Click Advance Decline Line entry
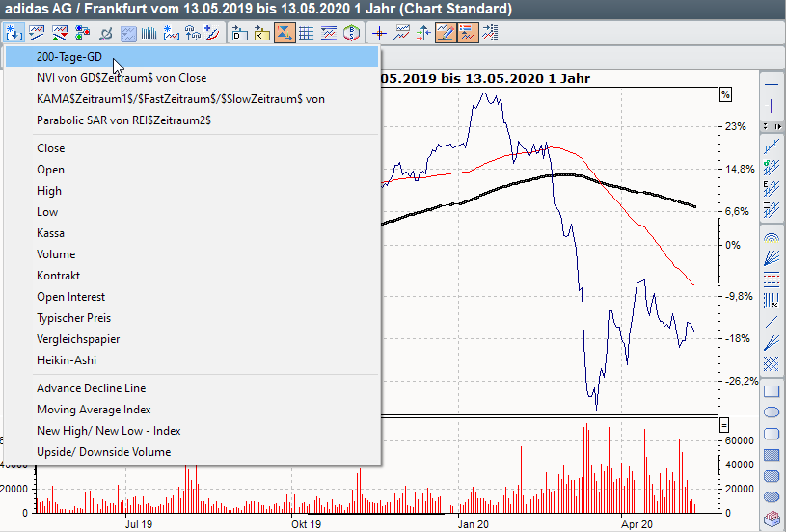This screenshot has width=786, height=532. (x=92, y=388)
